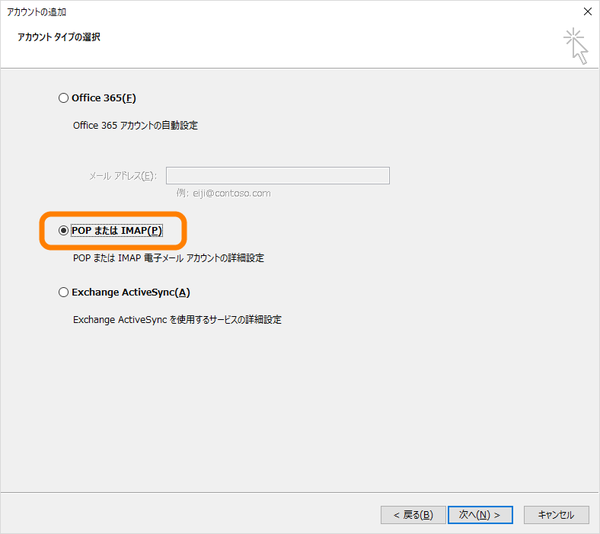Click the example eiji@contoso.com hint text

[223, 193]
